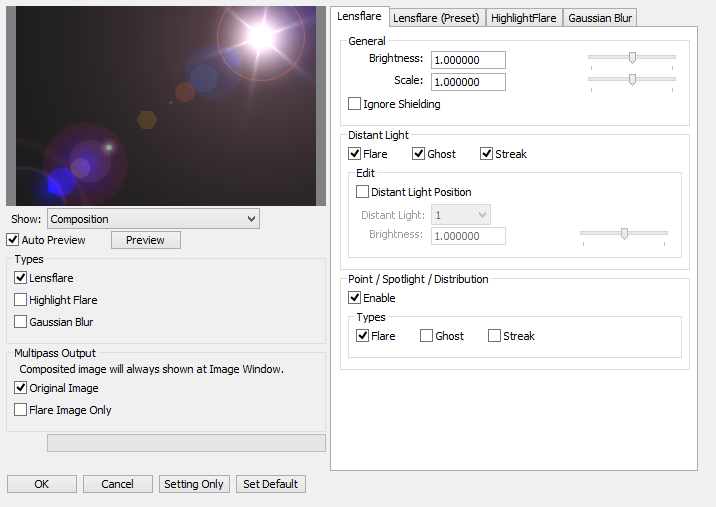Switch to the Lensflare (Preset) tab
The height and width of the screenshot is (507, 716).
pyautogui.click(x=437, y=18)
